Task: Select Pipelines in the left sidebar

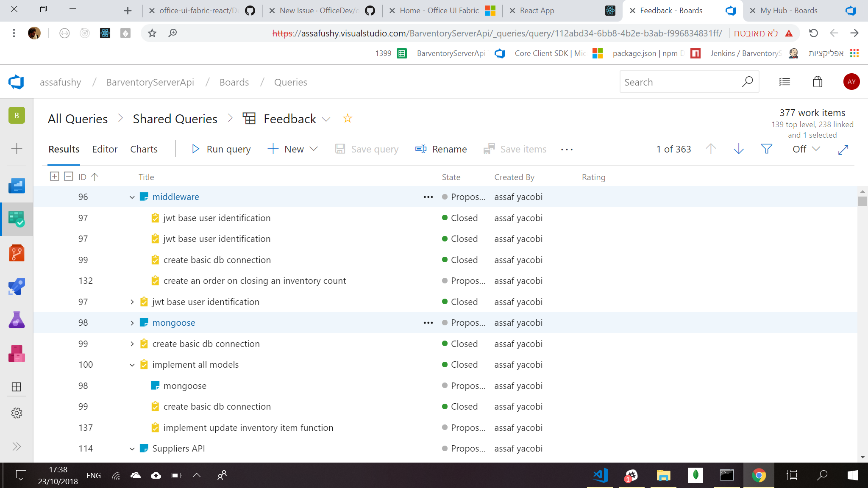Action: tap(17, 286)
